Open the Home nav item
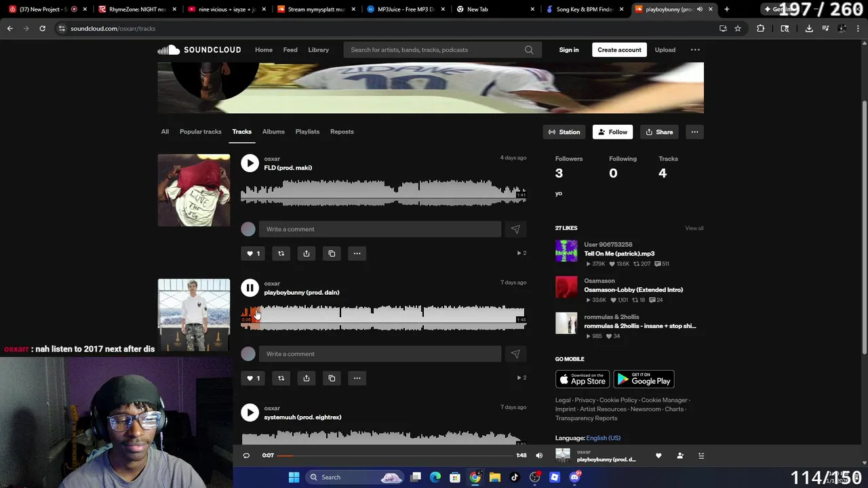 (x=264, y=49)
